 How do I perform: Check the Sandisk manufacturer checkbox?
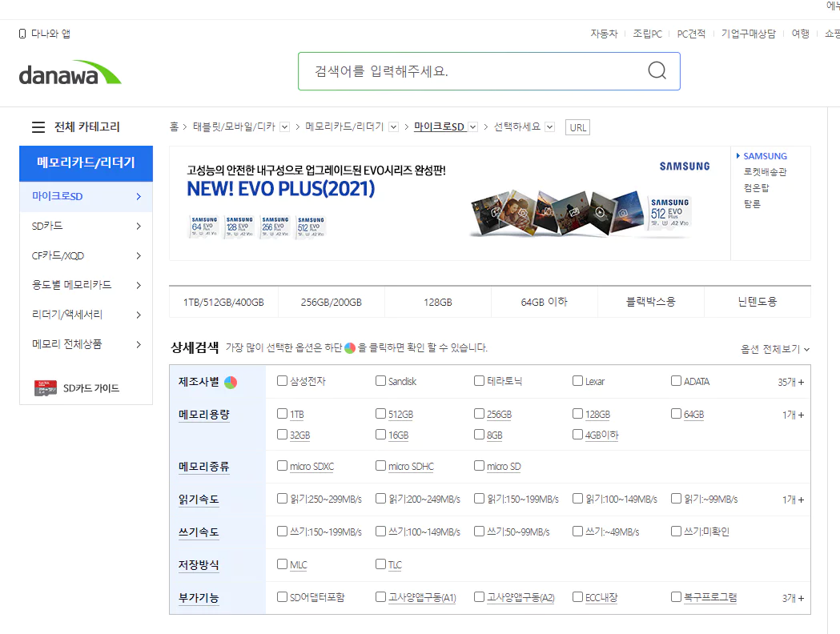coord(381,381)
